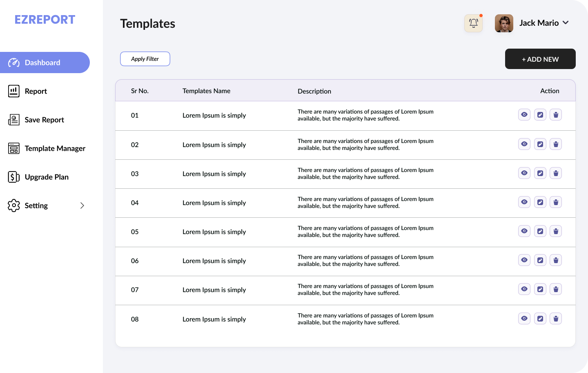Open the Apply Filter dropdown

tap(145, 59)
